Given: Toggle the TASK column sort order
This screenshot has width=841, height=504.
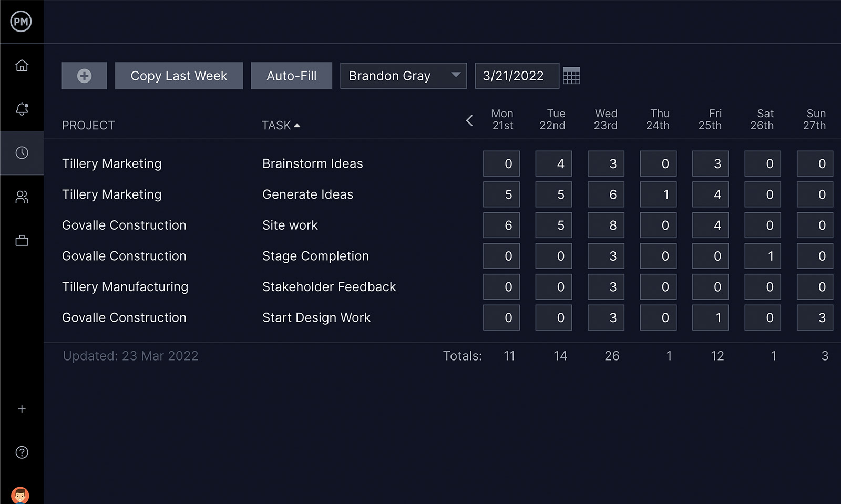Looking at the screenshot, I should point(281,125).
